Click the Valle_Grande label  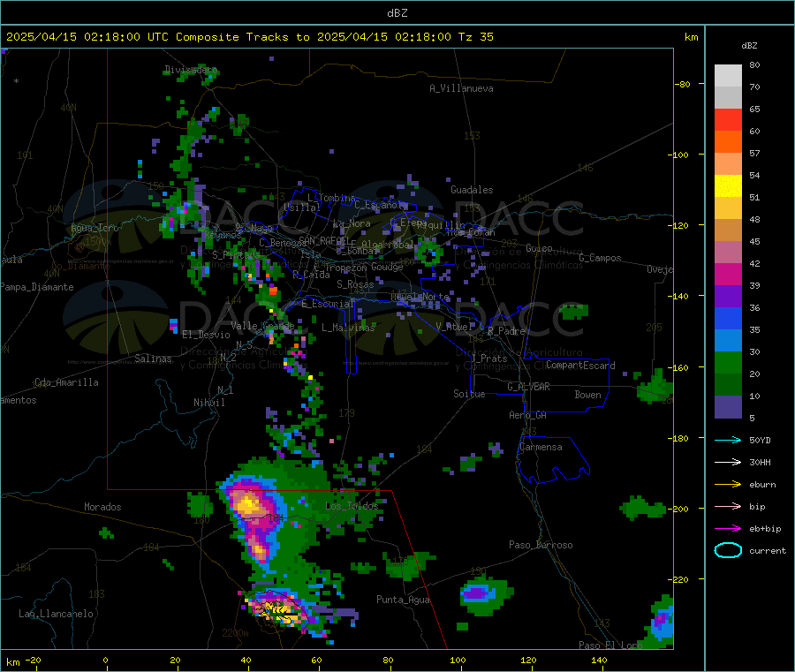(x=262, y=325)
